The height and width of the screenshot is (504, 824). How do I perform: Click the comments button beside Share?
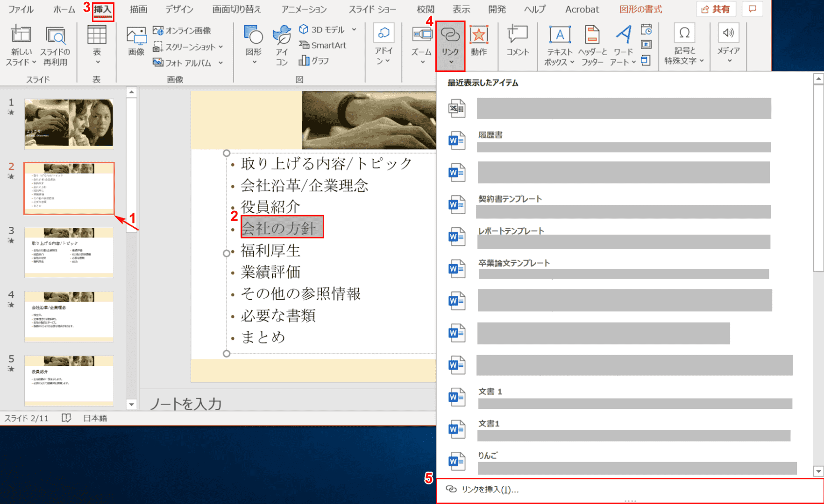[x=752, y=9]
